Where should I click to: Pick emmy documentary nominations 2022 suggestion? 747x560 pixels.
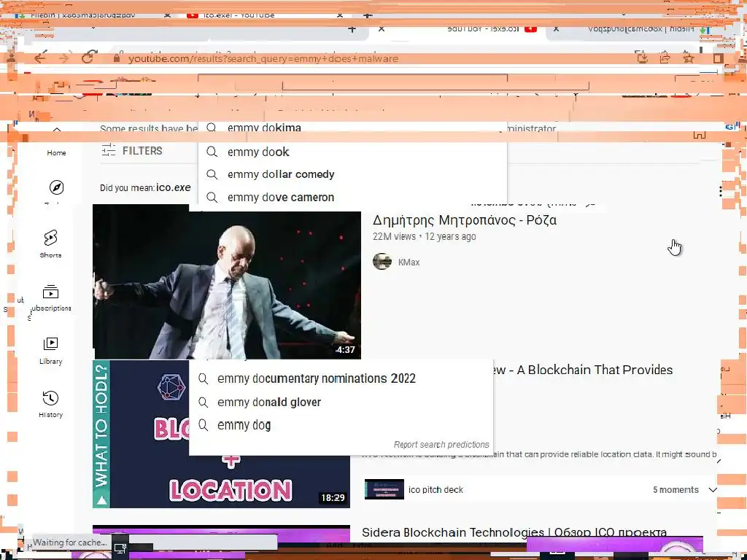point(341,378)
